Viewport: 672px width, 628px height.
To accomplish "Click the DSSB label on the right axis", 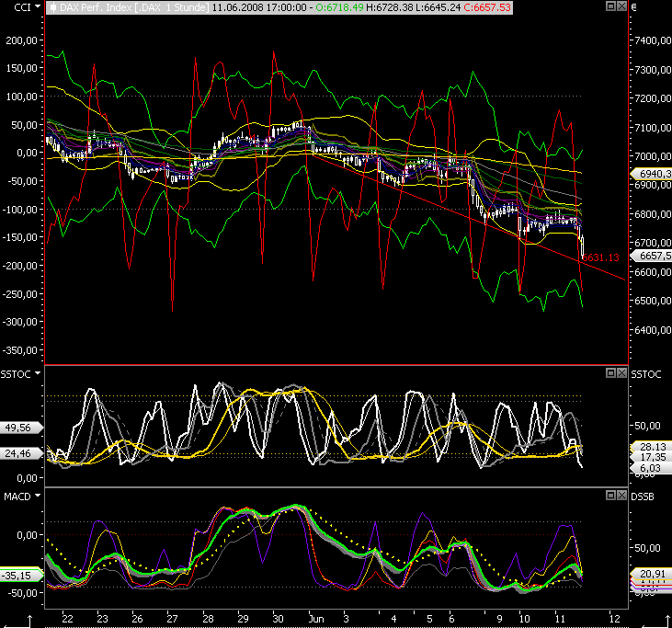I will coord(643,497).
